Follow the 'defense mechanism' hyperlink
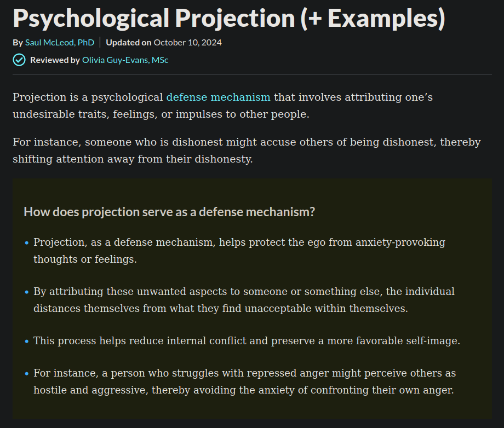504x428 pixels. (x=218, y=97)
